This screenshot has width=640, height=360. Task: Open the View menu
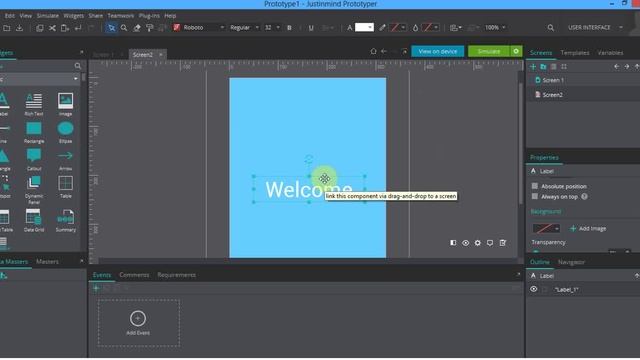(x=26, y=16)
